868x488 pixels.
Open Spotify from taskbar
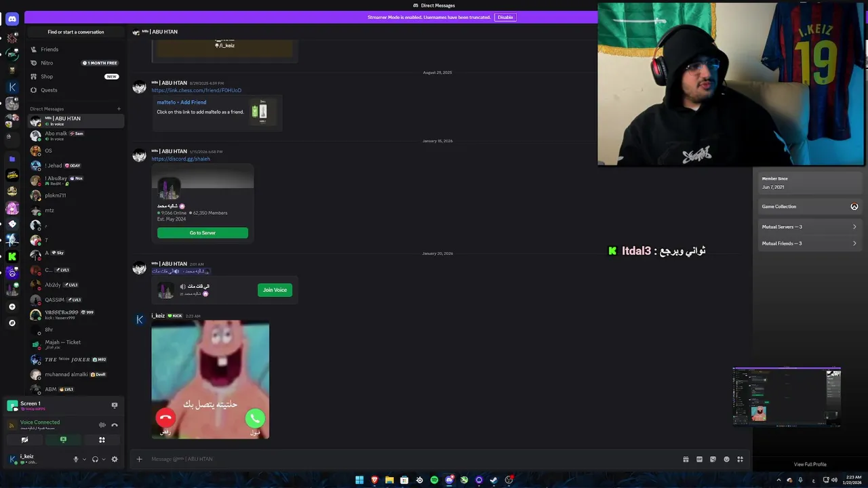434,480
